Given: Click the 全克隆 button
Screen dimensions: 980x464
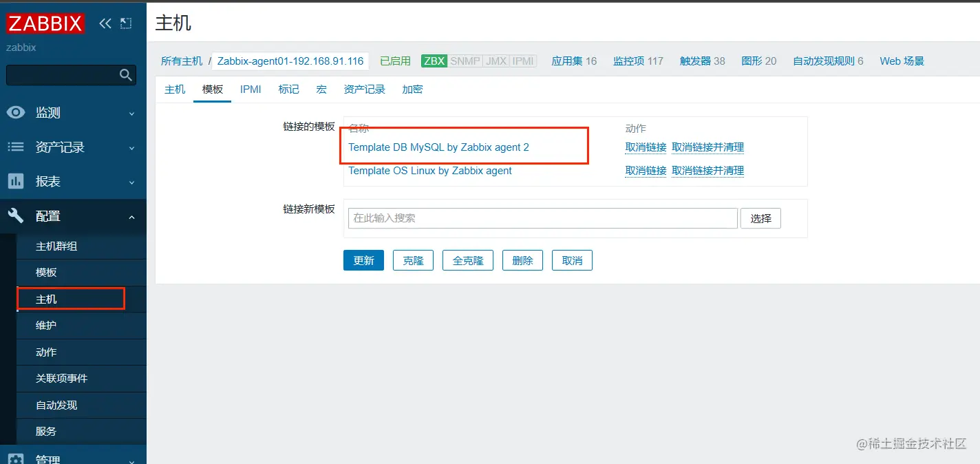Looking at the screenshot, I should point(468,260).
